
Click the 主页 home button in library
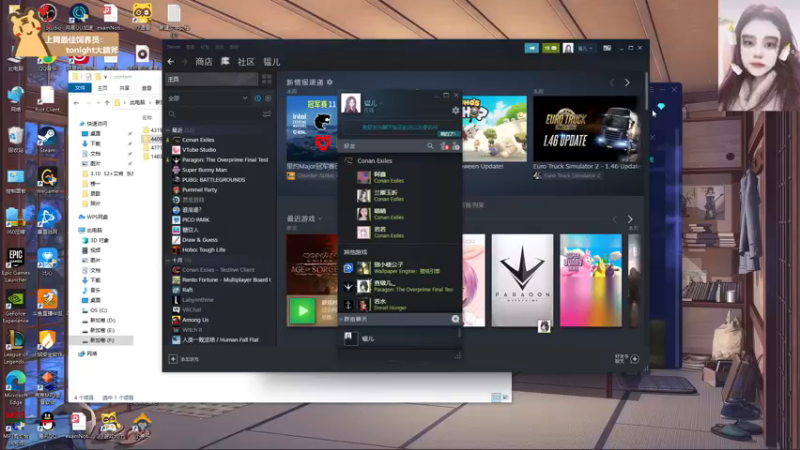[211, 79]
